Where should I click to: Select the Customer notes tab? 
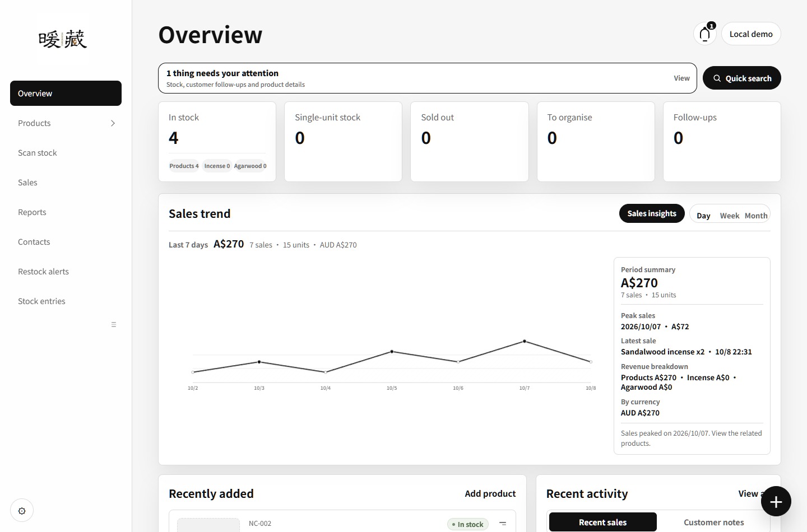[713, 522]
